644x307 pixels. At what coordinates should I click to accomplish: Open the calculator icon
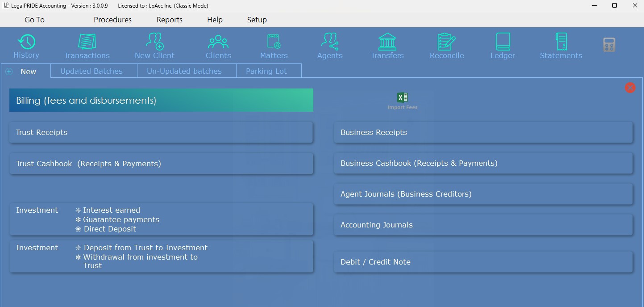[609, 45]
